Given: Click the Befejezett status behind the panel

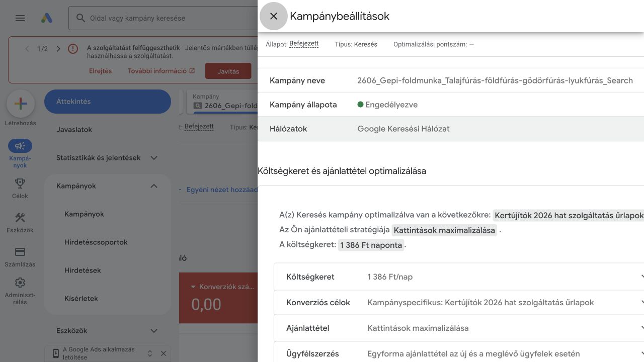Looking at the screenshot, I should click(199, 127).
